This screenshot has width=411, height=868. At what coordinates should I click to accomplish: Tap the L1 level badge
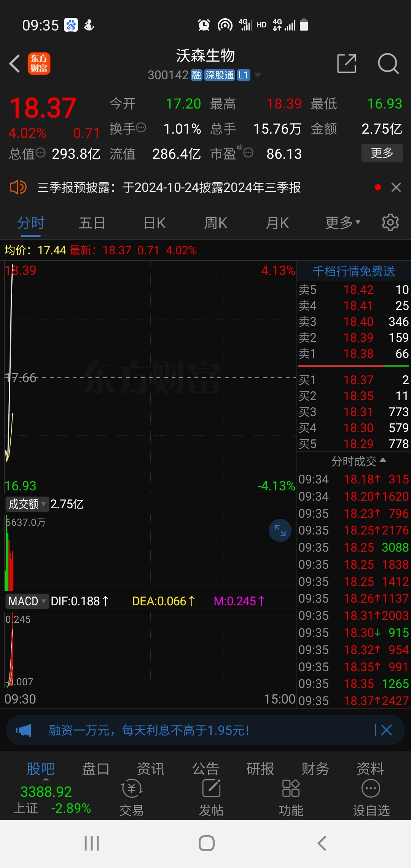(x=244, y=75)
